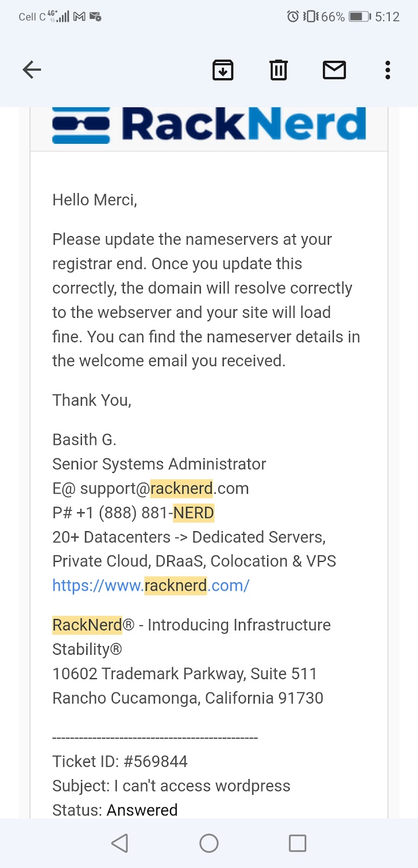Viewport: 418px width, 868px height.
Task: Tap the Status: Answered line
Action: point(115,809)
